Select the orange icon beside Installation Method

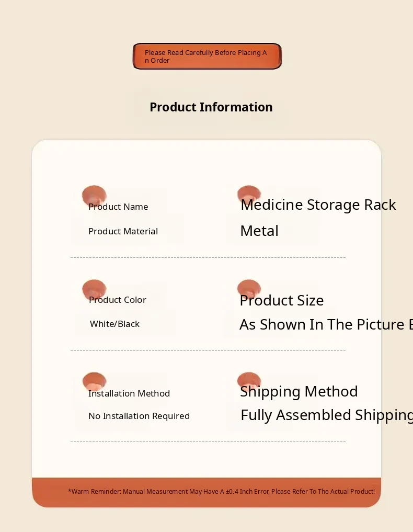(x=94, y=381)
